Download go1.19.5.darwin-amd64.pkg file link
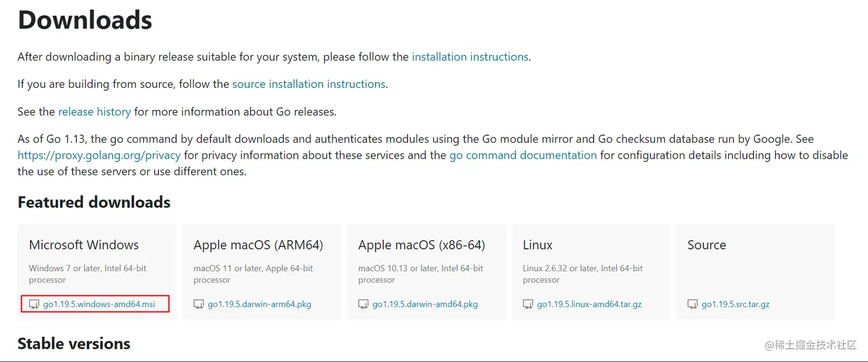The height and width of the screenshot is (362, 868). click(x=425, y=304)
